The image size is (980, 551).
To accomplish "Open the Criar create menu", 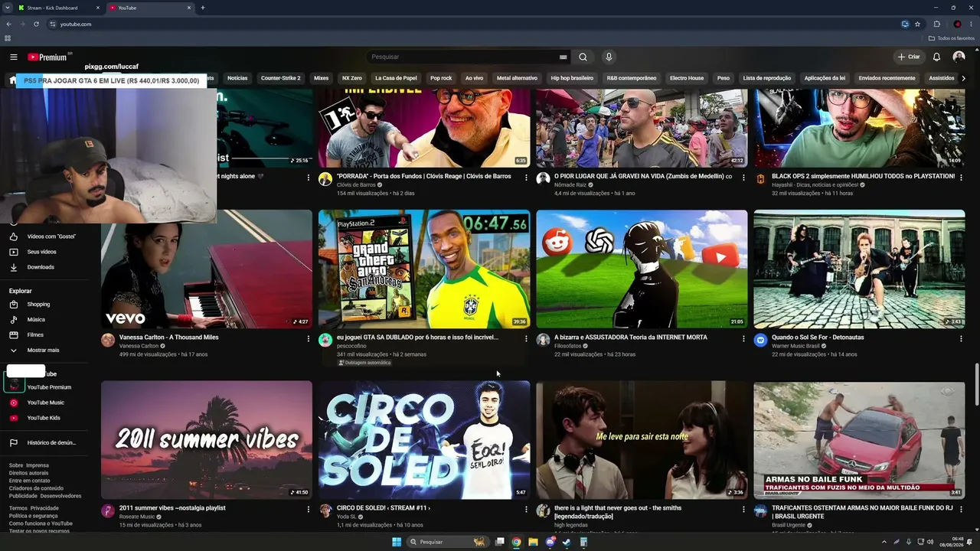I will click(909, 57).
